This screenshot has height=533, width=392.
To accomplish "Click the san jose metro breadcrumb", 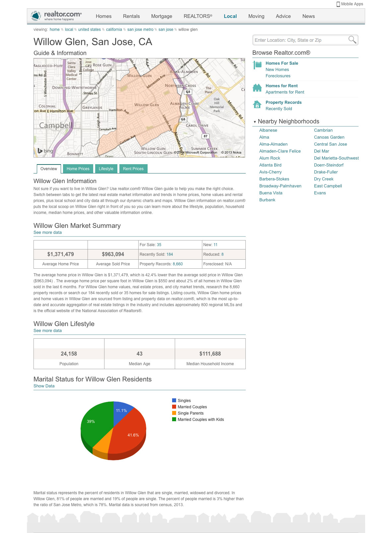I will (140, 30).
